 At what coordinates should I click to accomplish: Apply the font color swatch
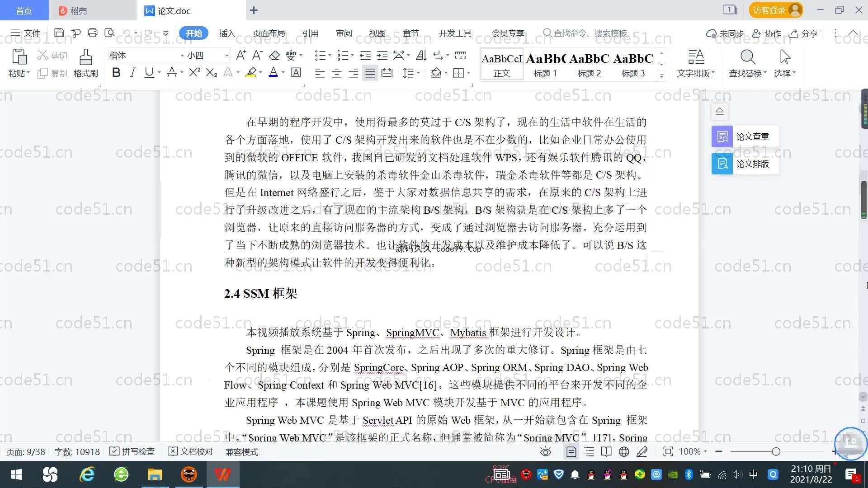(x=274, y=72)
